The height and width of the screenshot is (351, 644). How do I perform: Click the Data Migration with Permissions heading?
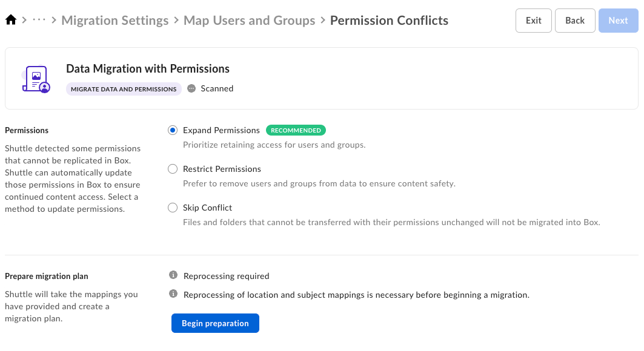pos(147,69)
